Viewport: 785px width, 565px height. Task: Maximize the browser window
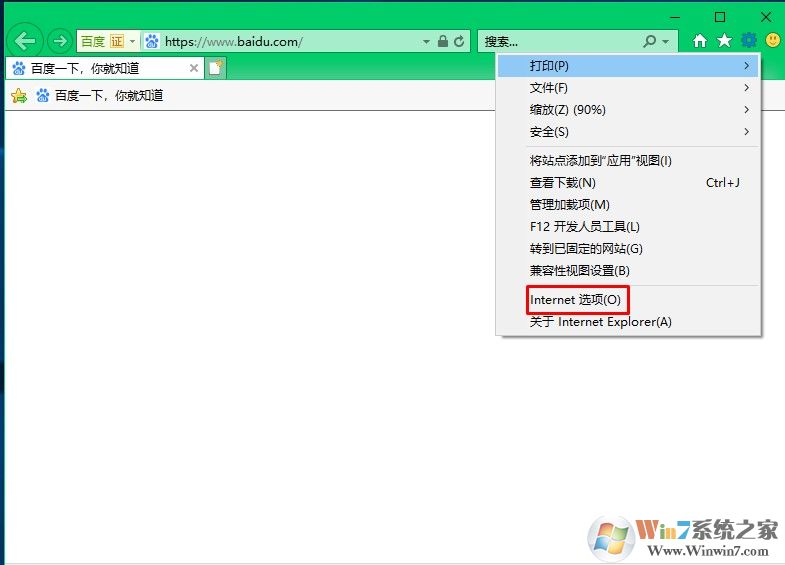(720, 17)
